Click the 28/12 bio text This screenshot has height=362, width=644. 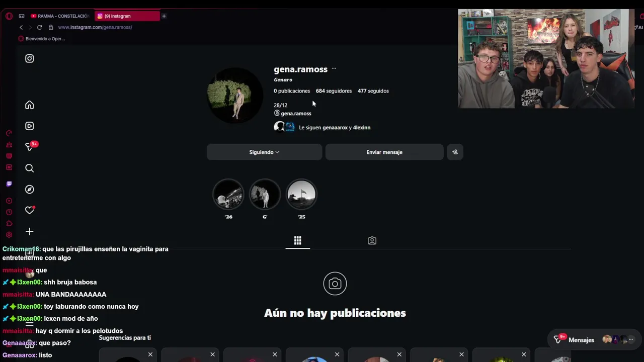point(281,105)
